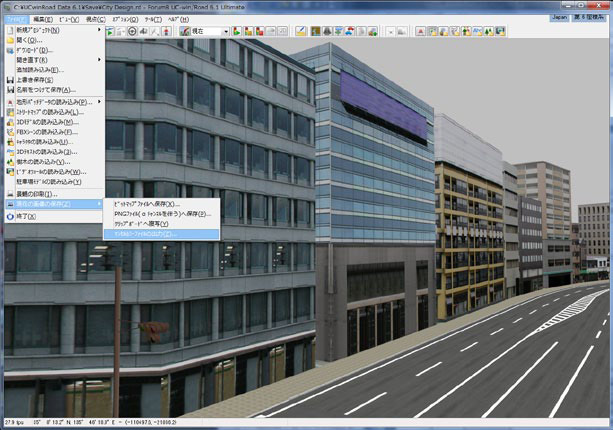Choose 追加読み込み(E)... menu entry
This screenshot has width=613, height=430.
coord(54,70)
